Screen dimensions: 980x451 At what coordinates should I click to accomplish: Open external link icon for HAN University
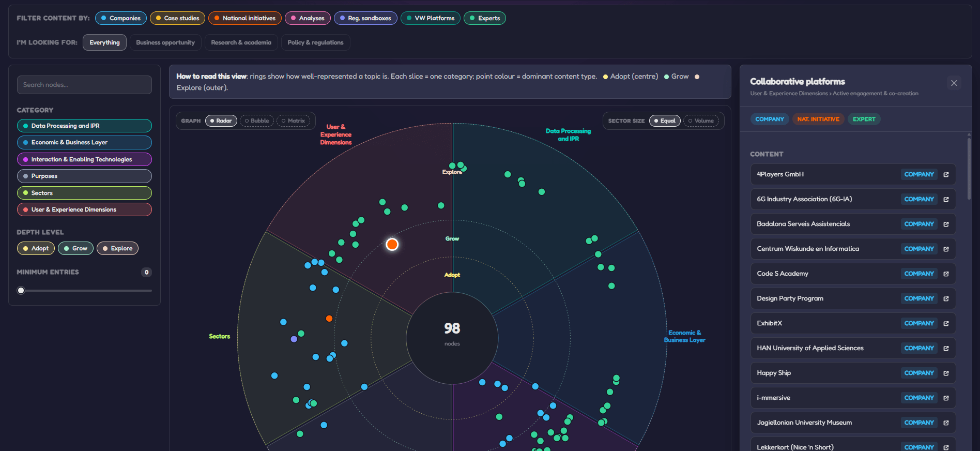coord(946,349)
